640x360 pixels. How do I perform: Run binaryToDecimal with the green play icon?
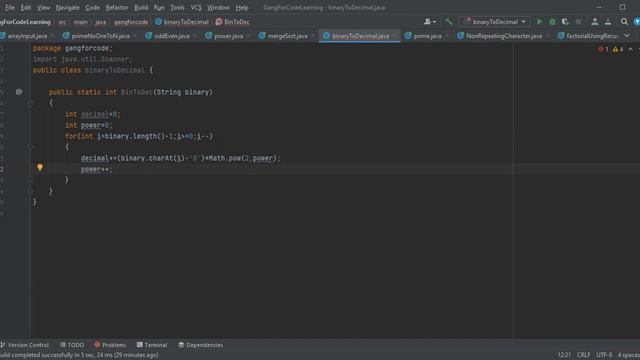[539, 22]
